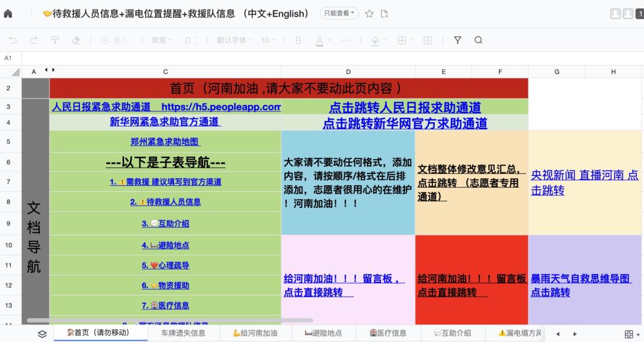644x342 pixels.
Task: Open search with the magnifier icon
Action: (x=478, y=40)
